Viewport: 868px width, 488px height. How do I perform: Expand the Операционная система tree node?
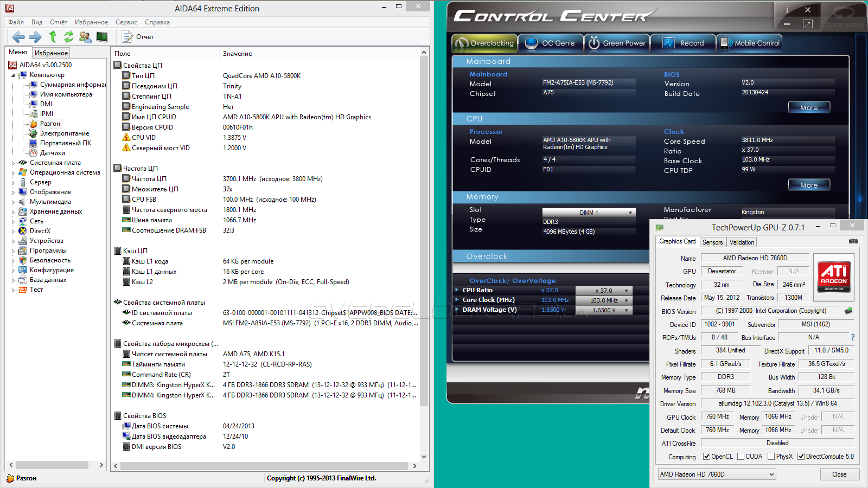point(13,172)
